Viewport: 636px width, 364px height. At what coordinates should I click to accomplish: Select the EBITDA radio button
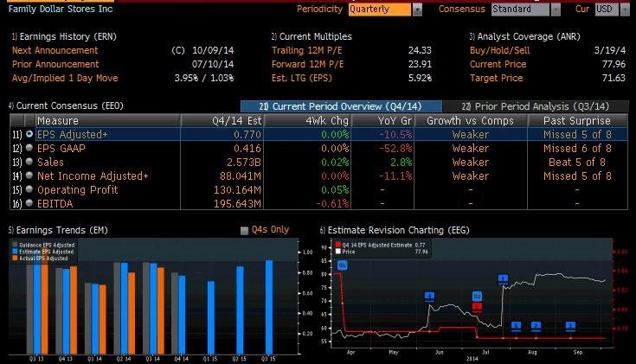[x=29, y=202]
